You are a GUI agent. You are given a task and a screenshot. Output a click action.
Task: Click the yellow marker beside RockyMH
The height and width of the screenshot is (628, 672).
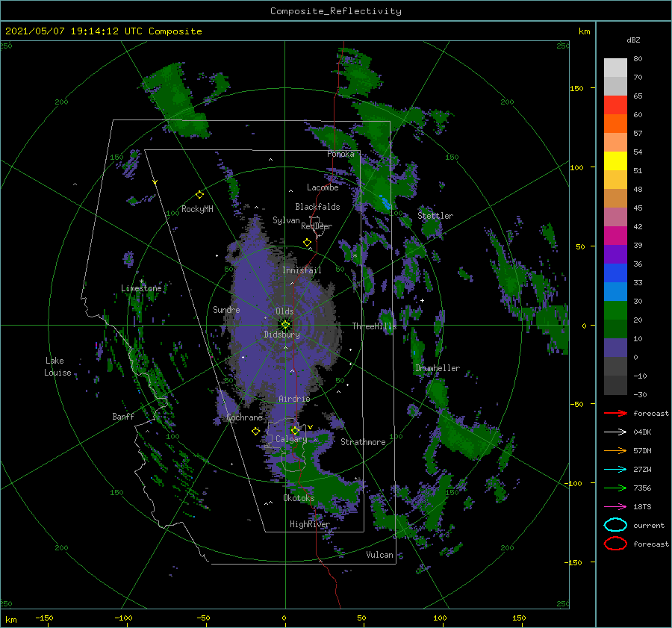pos(199,195)
